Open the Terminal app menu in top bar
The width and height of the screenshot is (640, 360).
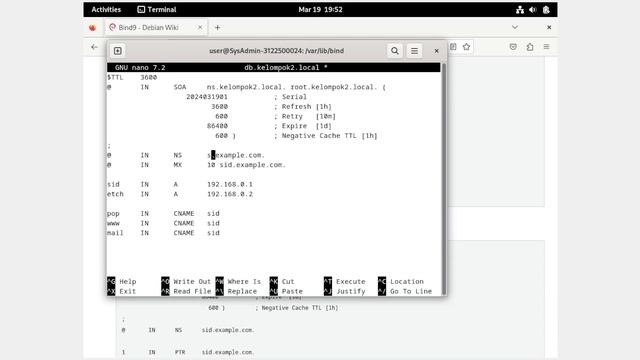(157, 9)
